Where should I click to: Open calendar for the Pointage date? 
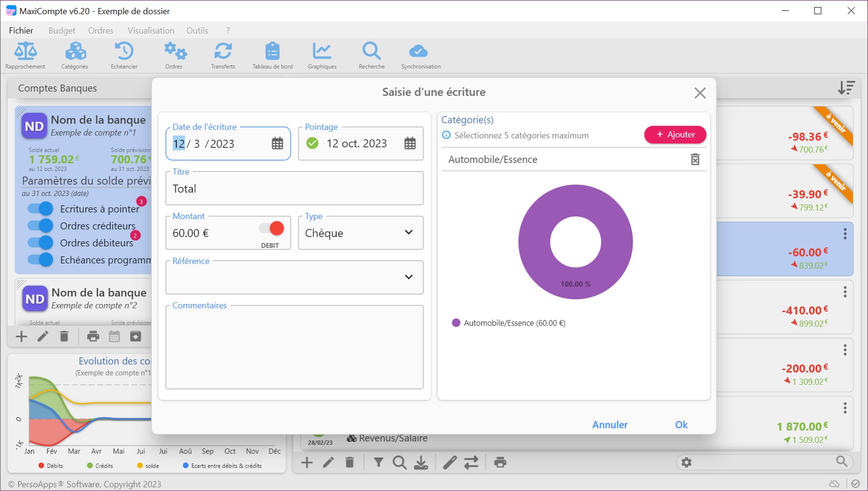410,144
